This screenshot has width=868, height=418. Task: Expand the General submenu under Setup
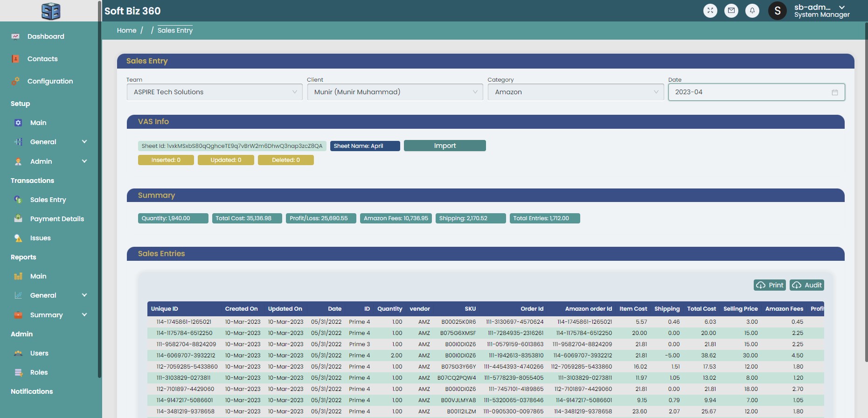click(x=84, y=142)
